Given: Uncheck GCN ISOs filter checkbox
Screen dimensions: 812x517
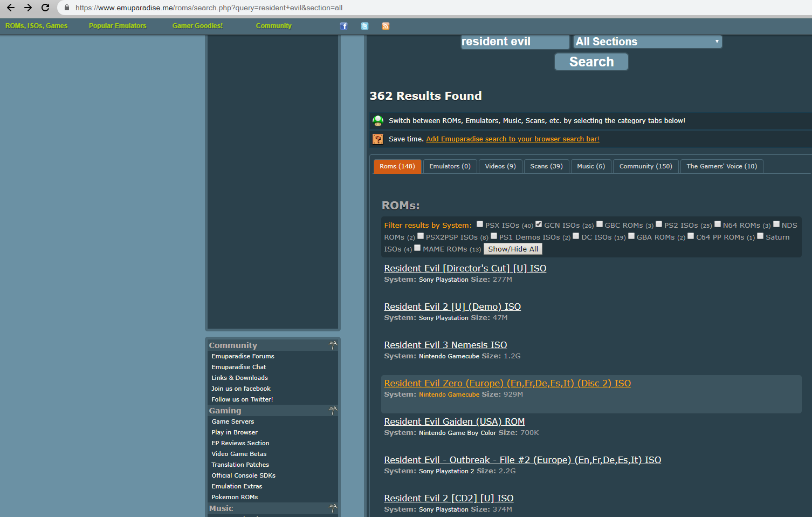Looking at the screenshot, I should click(x=539, y=224).
